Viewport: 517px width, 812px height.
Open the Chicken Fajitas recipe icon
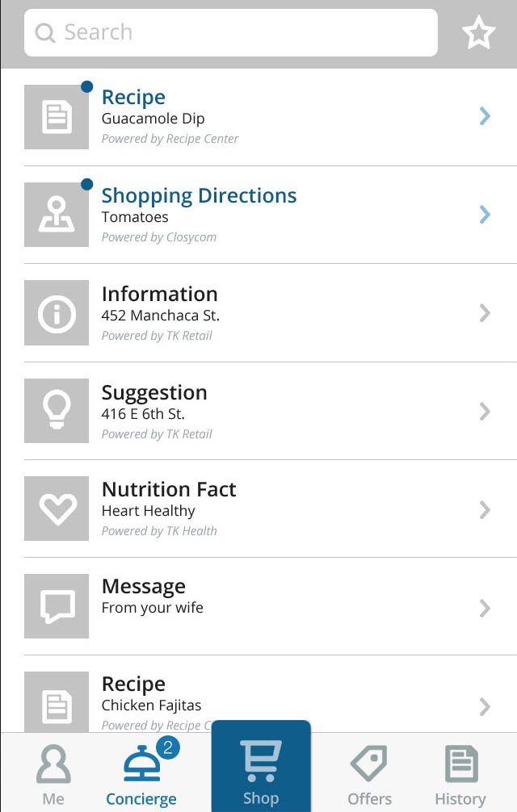click(57, 701)
